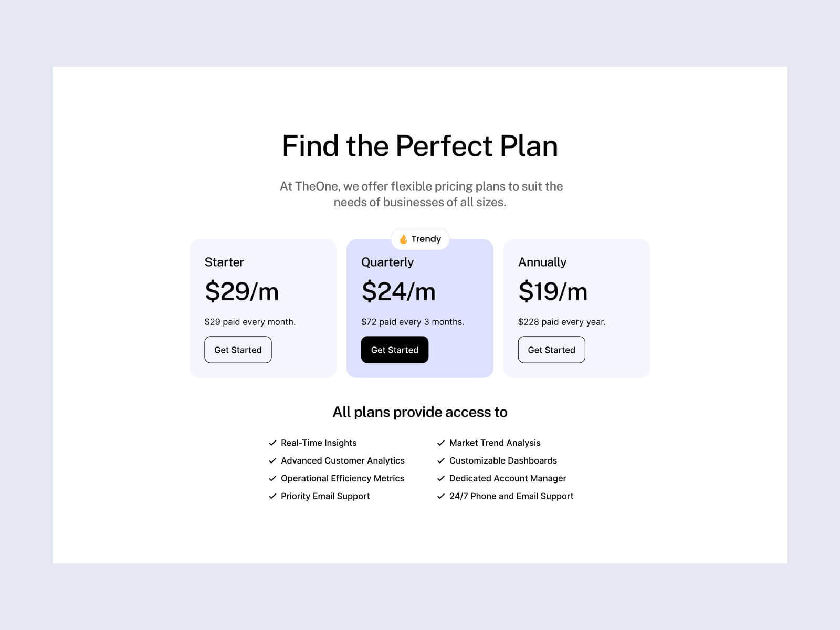Click checkmark icon beside Market Trend Analysis
The image size is (840, 630).
[x=441, y=443]
